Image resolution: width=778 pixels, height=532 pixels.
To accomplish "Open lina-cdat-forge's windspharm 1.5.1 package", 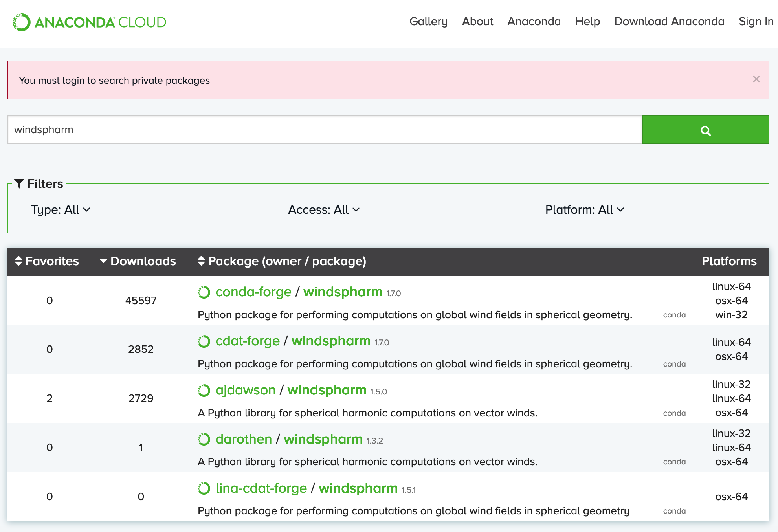I will [358, 488].
